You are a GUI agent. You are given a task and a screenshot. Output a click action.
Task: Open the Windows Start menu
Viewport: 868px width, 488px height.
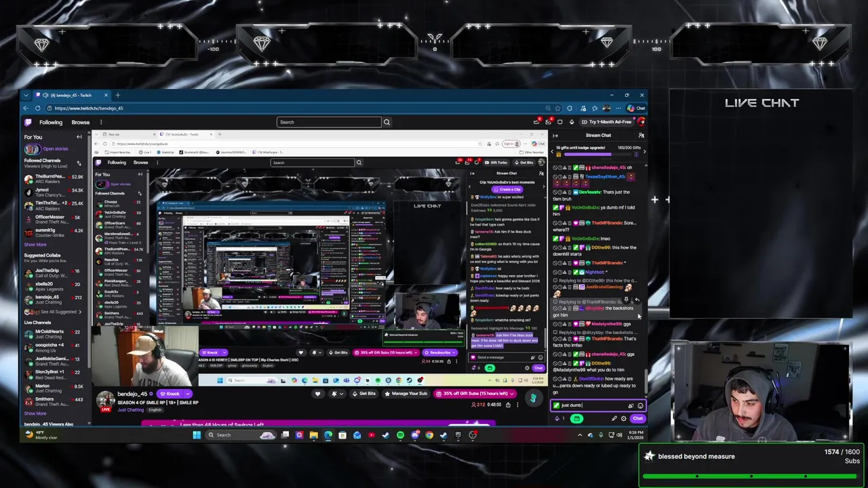[x=197, y=435]
